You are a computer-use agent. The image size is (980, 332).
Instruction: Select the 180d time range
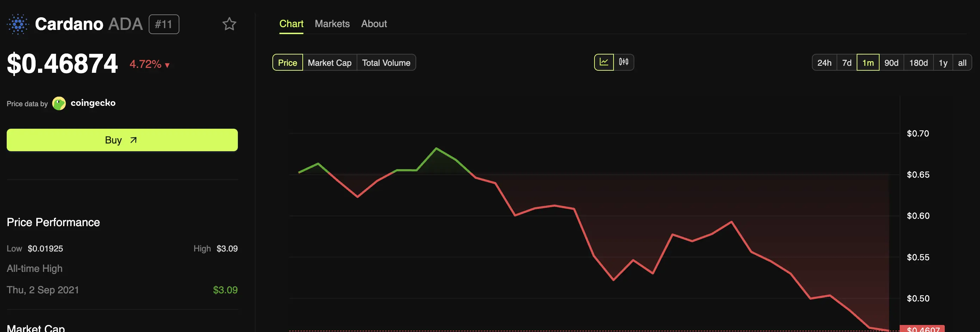pyautogui.click(x=918, y=62)
